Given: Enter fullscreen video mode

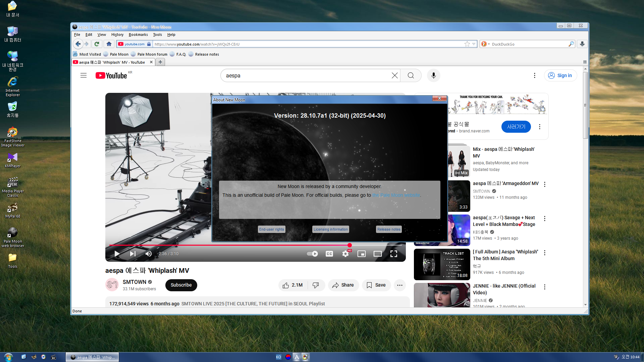Looking at the screenshot, I should coord(394,254).
